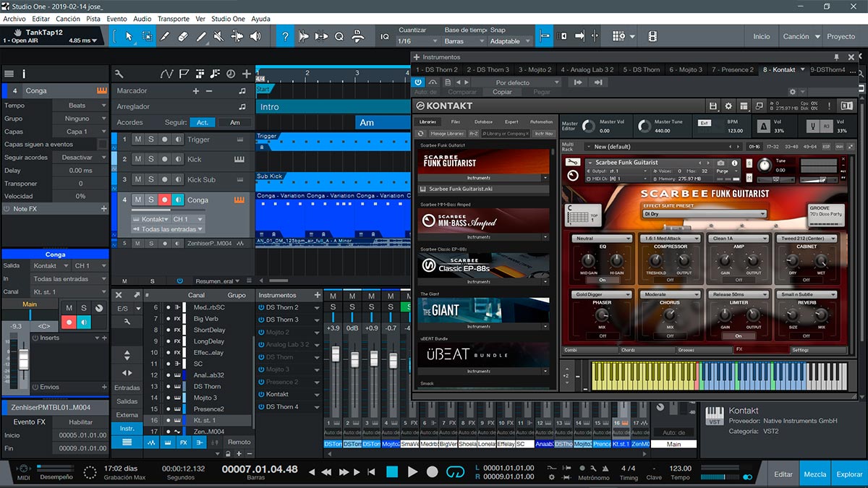Adjust the Main channel fader in inspector

pos(23,359)
